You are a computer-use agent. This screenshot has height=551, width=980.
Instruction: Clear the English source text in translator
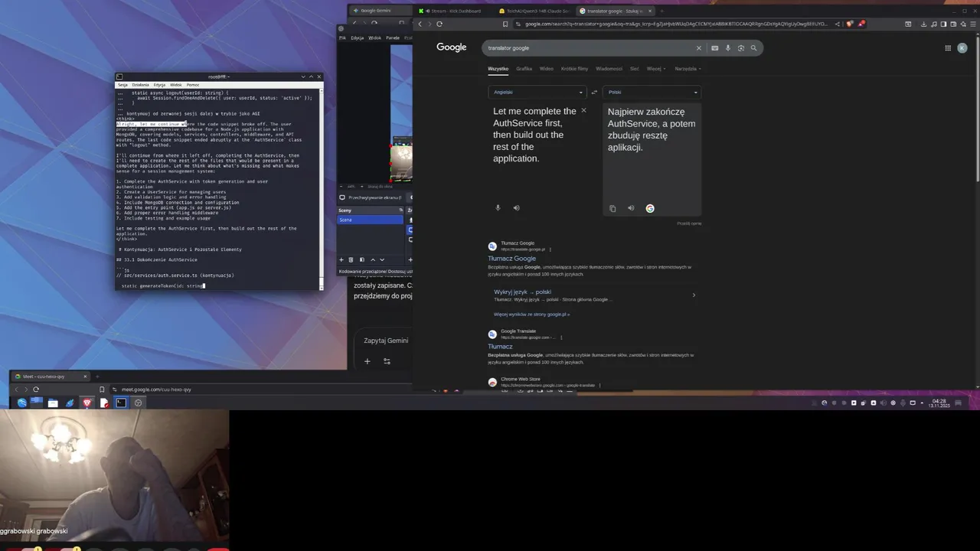583,111
